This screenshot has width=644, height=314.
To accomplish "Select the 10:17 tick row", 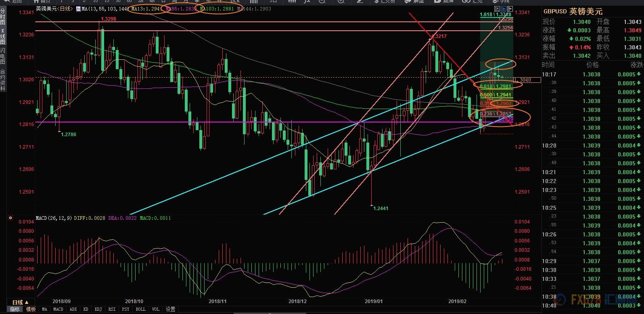I will 593,74.
